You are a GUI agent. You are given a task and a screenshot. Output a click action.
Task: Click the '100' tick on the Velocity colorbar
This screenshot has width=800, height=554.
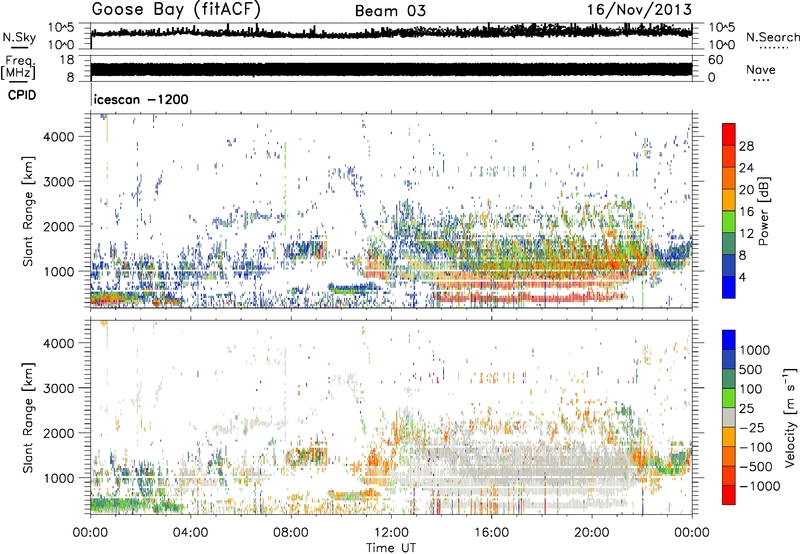coord(751,389)
